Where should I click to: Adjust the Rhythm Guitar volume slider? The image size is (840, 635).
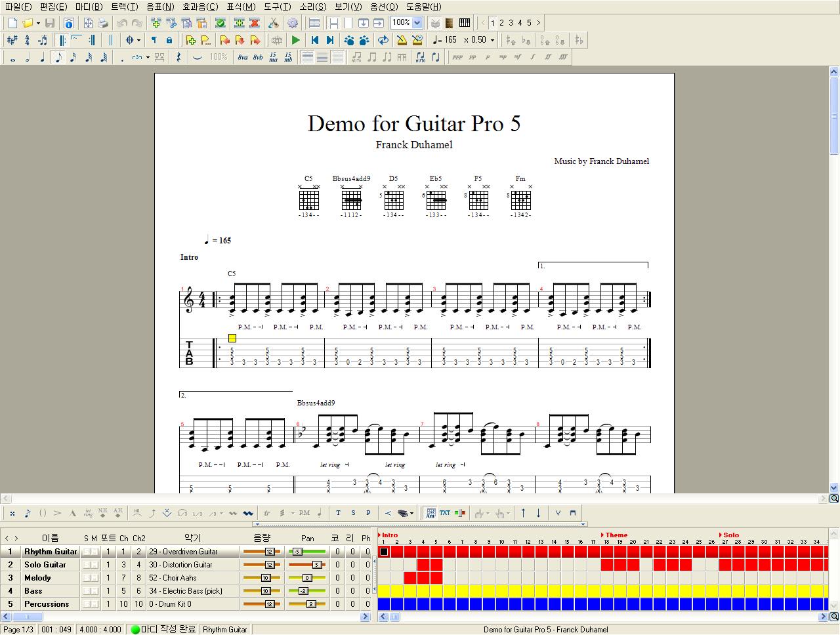pyautogui.click(x=261, y=552)
